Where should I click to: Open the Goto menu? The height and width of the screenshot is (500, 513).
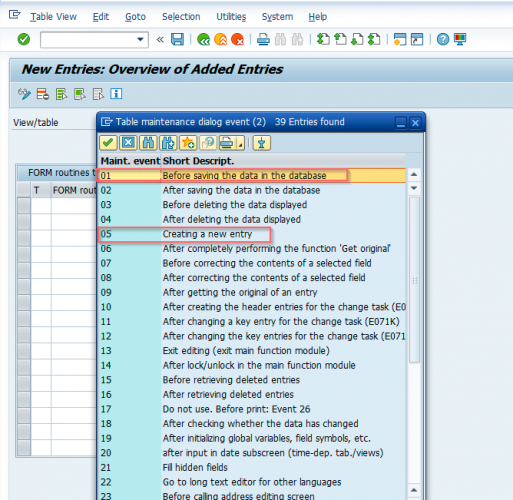[135, 17]
